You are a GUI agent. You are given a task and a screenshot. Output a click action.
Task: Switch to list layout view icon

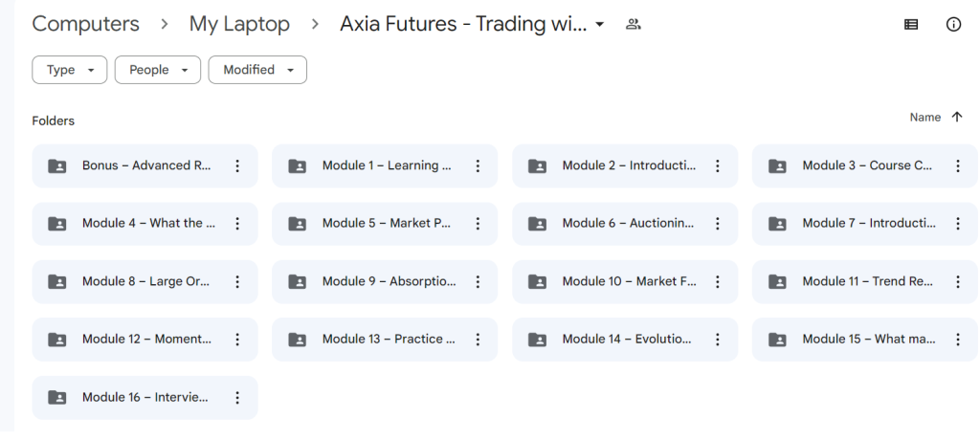[911, 24]
